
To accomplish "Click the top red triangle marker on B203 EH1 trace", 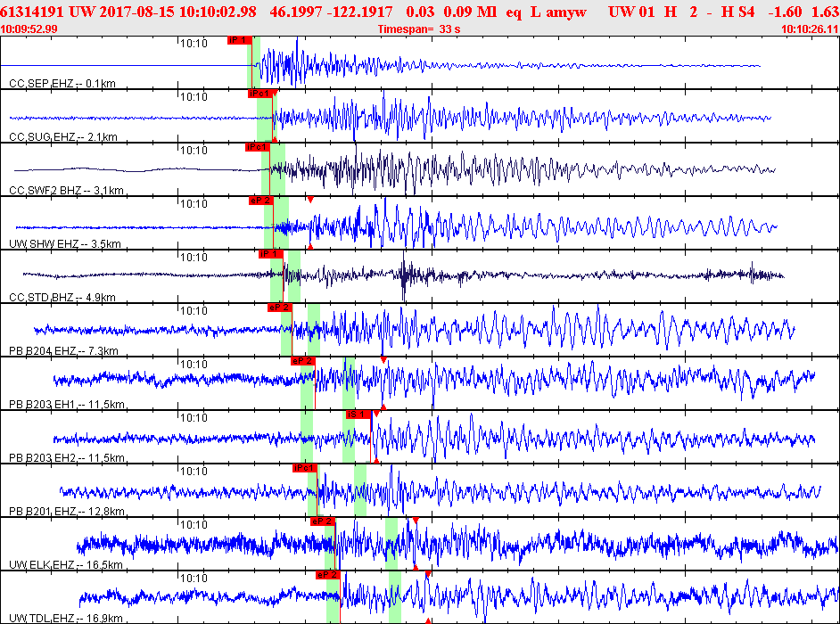I will (x=383, y=360).
